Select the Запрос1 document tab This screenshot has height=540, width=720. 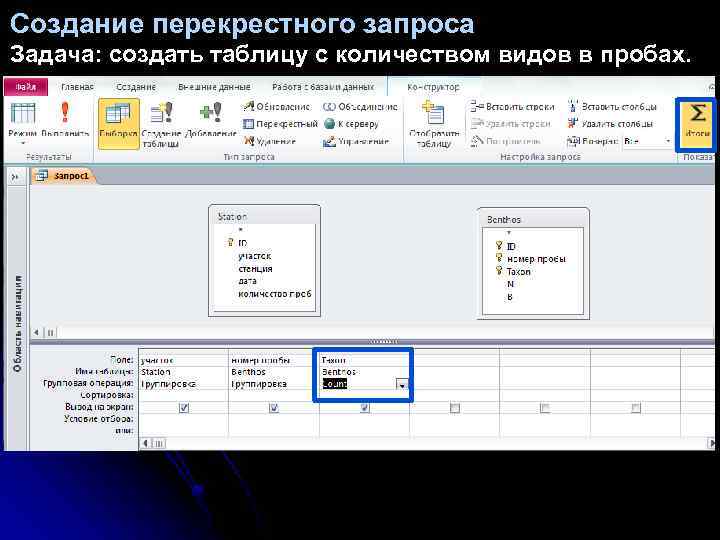click(63, 175)
